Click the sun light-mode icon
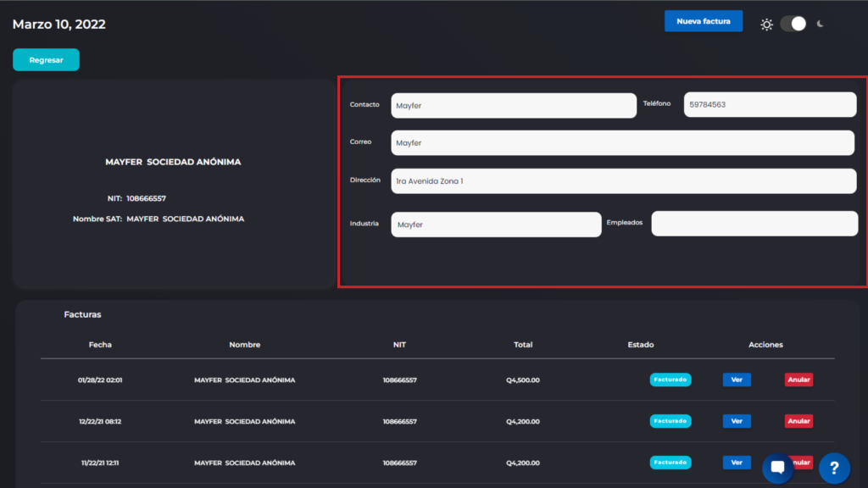Screen dimensions: 868x488 tap(766, 25)
